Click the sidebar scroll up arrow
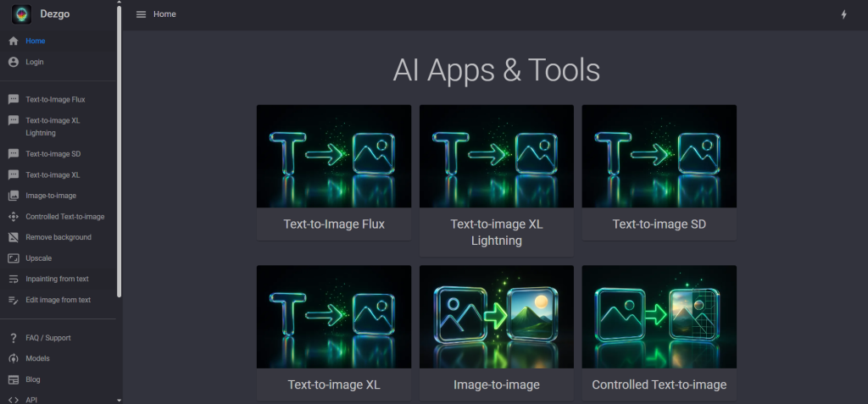 coord(119,3)
